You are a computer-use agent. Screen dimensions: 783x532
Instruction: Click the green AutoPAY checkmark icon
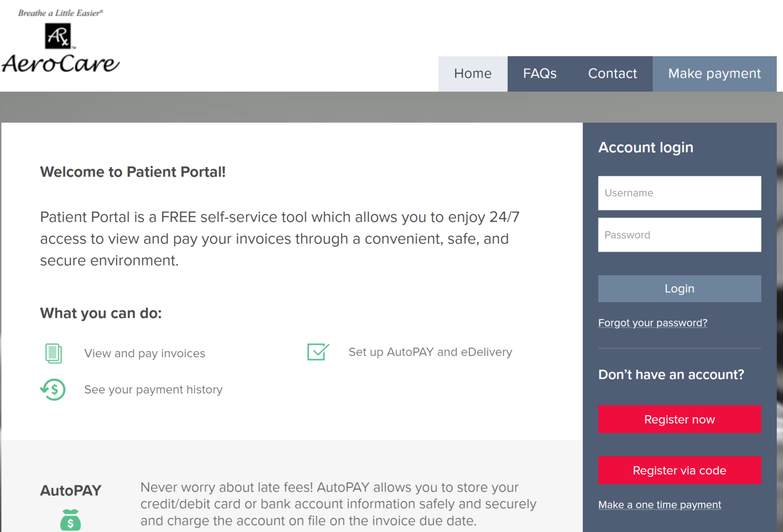[318, 351]
